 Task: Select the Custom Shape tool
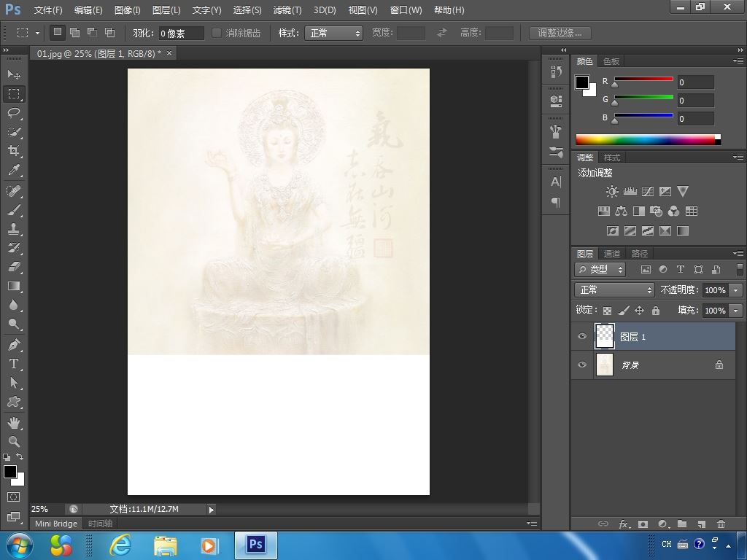pyautogui.click(x=14, y=402)
